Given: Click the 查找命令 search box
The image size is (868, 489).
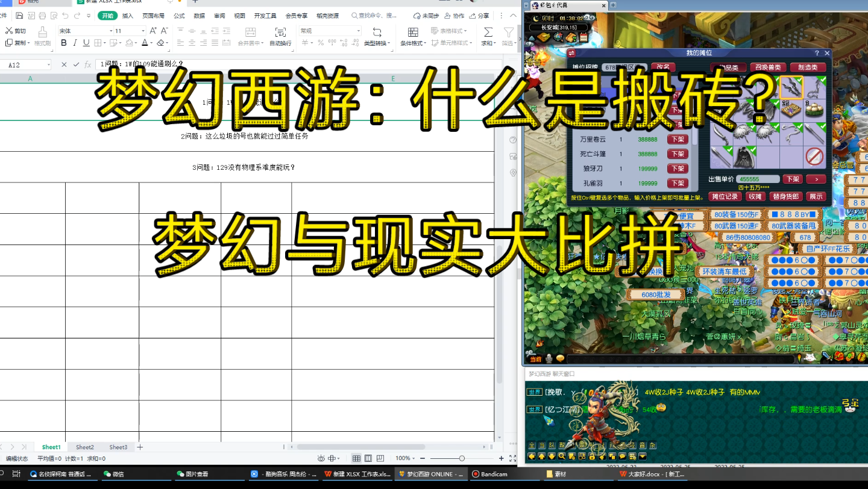Looking at the screenshot, I should point(374,16).
